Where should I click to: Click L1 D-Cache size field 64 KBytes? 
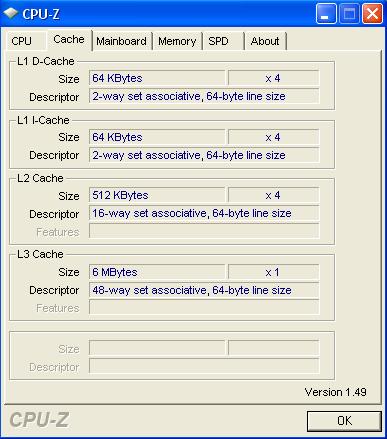pos(157,78)
